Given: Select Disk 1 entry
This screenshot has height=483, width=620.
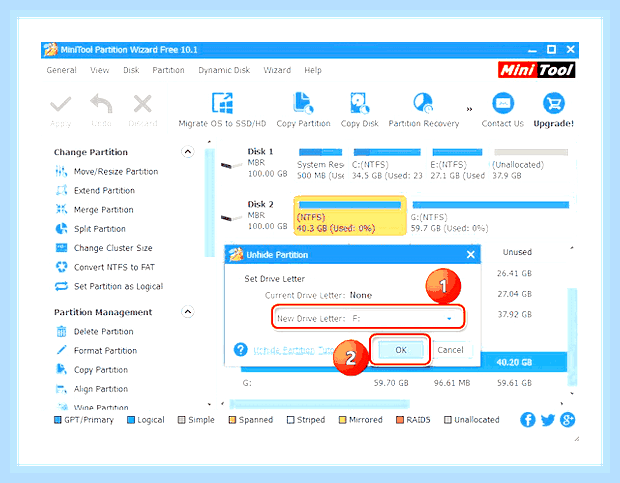Looking at the screenshot, I should point(254,163).
